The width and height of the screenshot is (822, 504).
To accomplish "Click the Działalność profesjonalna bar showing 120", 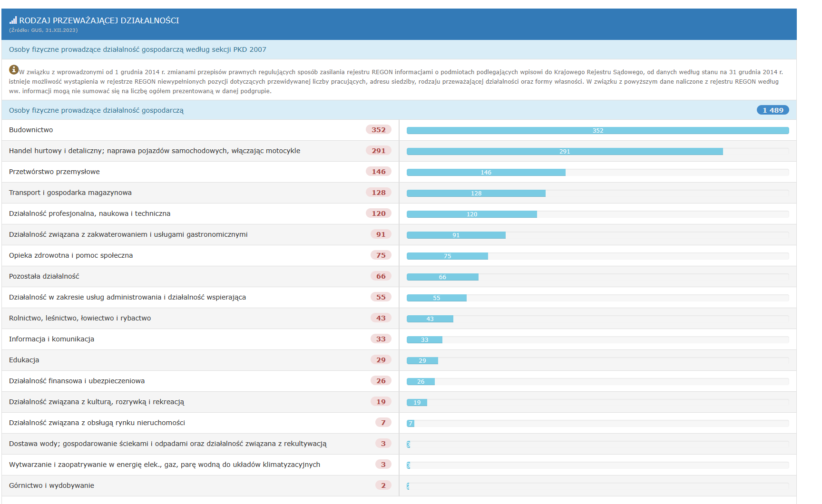I will coord(471,214).
